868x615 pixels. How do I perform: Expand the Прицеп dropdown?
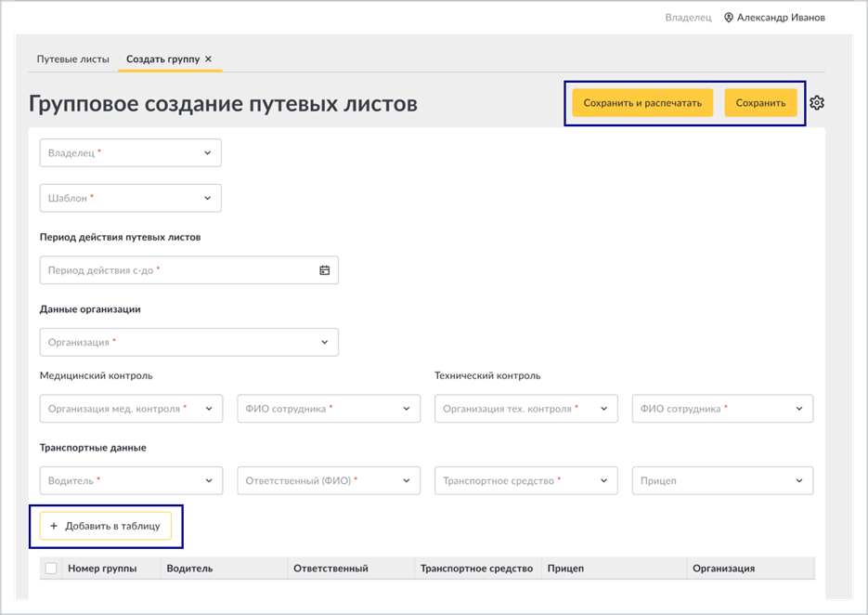pos(722,481)
